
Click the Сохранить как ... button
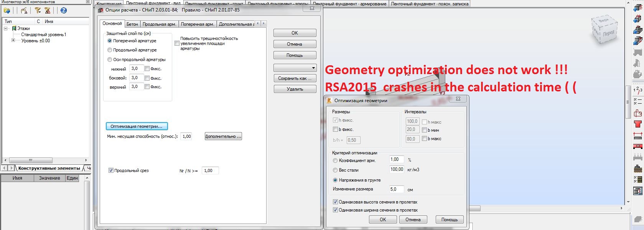pos(295,78)
